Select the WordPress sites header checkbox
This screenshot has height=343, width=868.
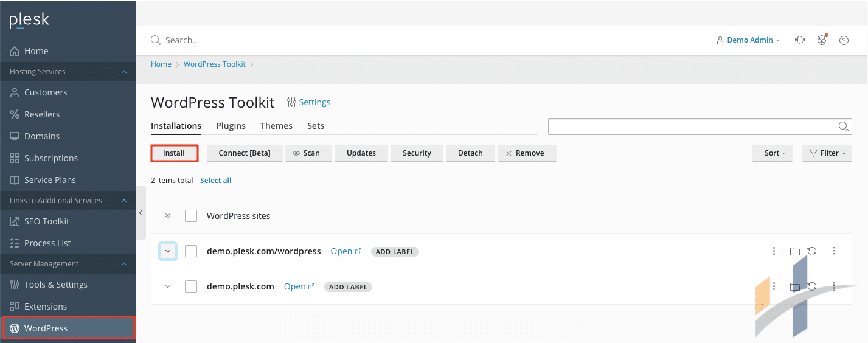tap(191, 216)
